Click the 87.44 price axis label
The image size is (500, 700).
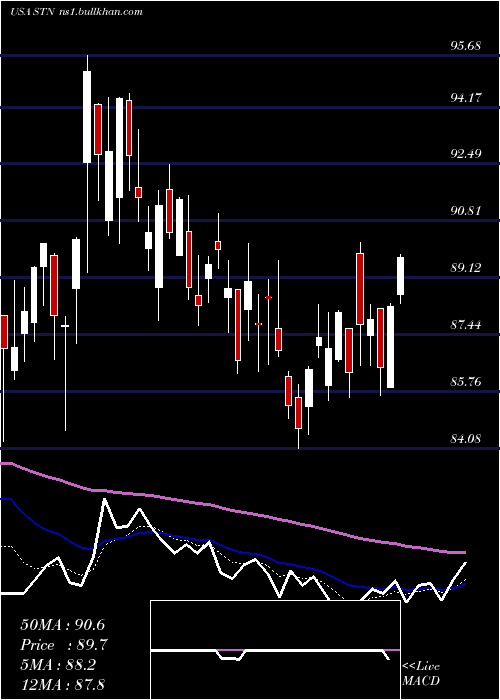[466, 325]
